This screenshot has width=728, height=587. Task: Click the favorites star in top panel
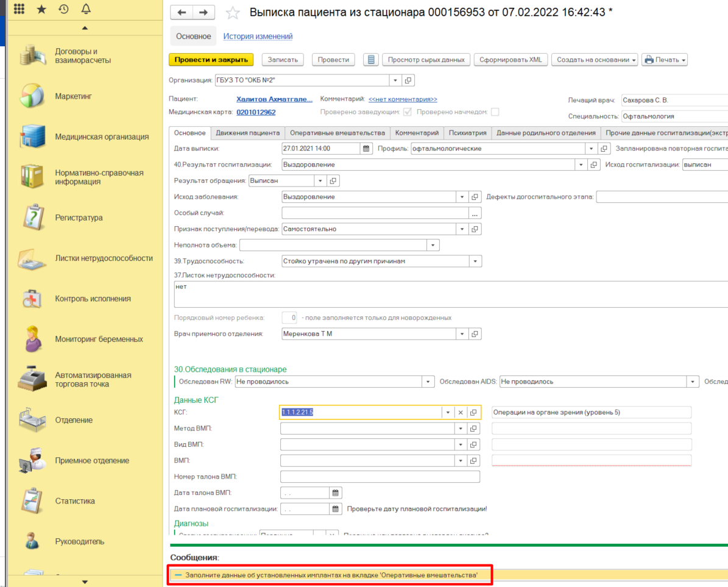coord(41,9)
